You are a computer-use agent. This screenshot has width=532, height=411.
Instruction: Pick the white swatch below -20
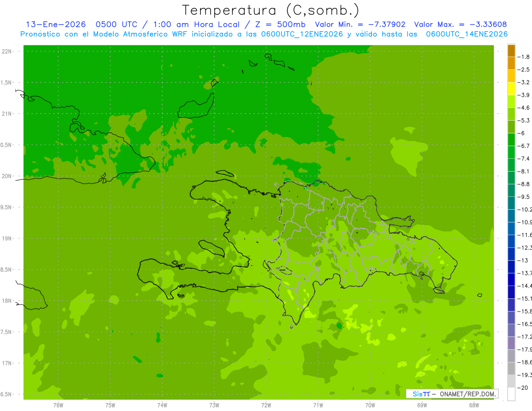pos(511,394)
